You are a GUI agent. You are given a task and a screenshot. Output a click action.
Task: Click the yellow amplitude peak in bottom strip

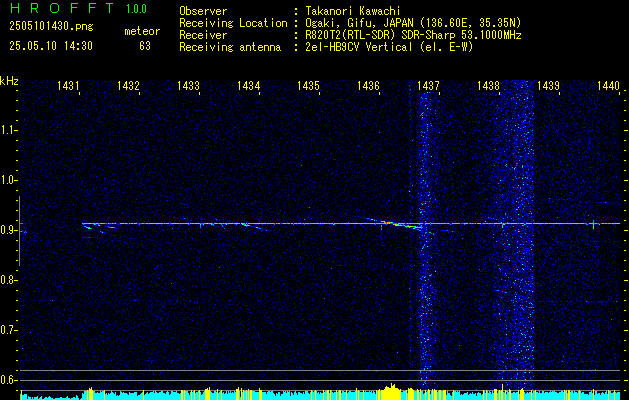(391, 391)
